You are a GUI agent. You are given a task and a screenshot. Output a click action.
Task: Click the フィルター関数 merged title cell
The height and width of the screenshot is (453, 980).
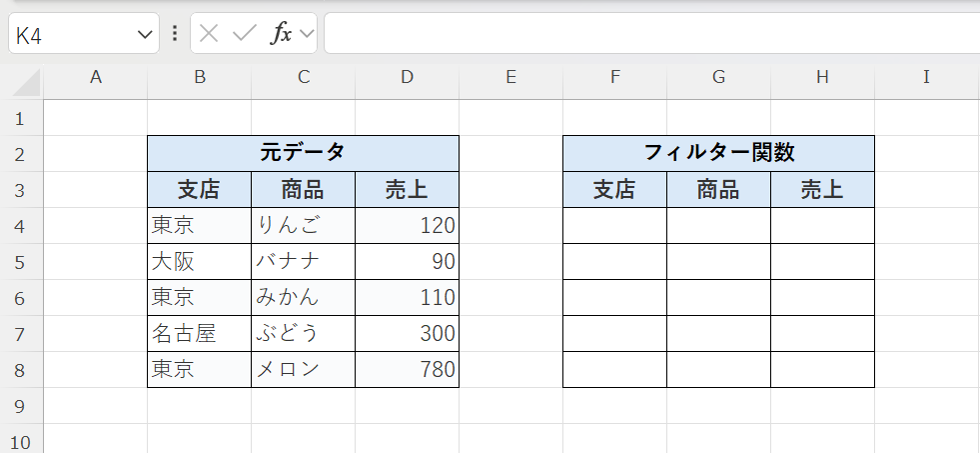click(x=718, y=153)
